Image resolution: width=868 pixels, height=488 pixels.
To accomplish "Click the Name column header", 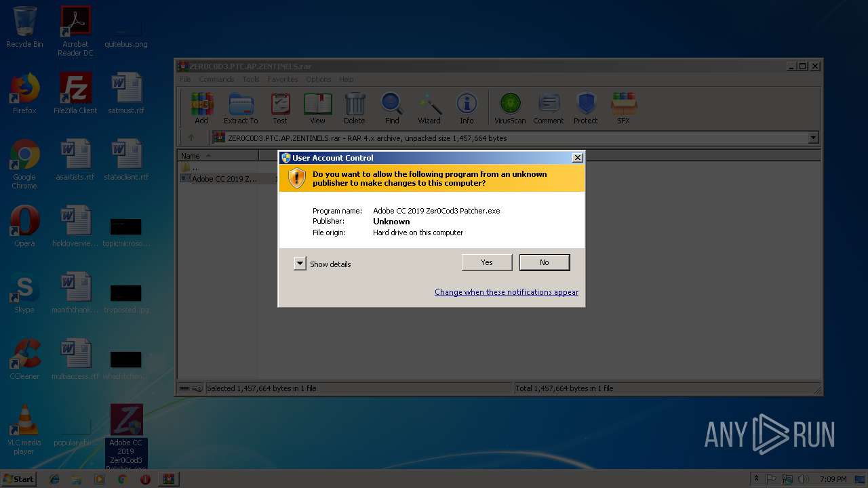I will (x=218, y=156).
